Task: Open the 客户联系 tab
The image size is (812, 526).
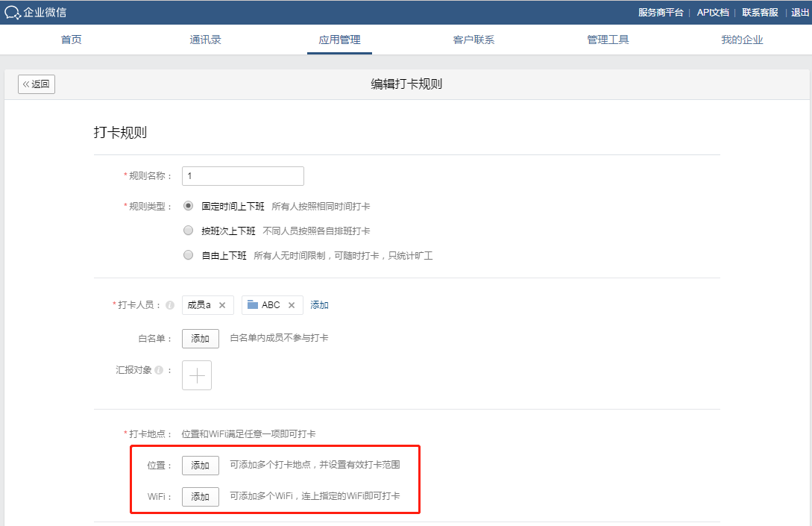Action: [x=473, y=40]
